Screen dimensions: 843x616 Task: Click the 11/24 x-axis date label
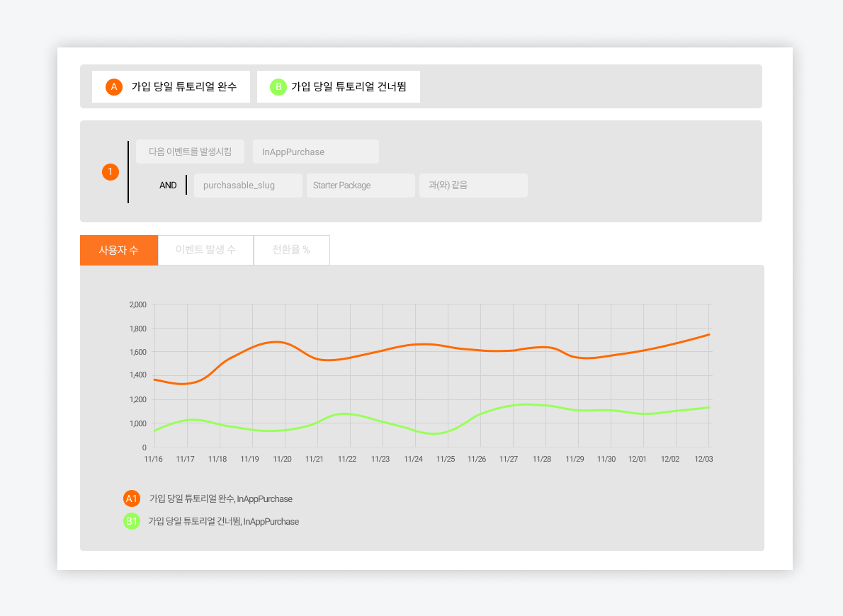(414, 459)
